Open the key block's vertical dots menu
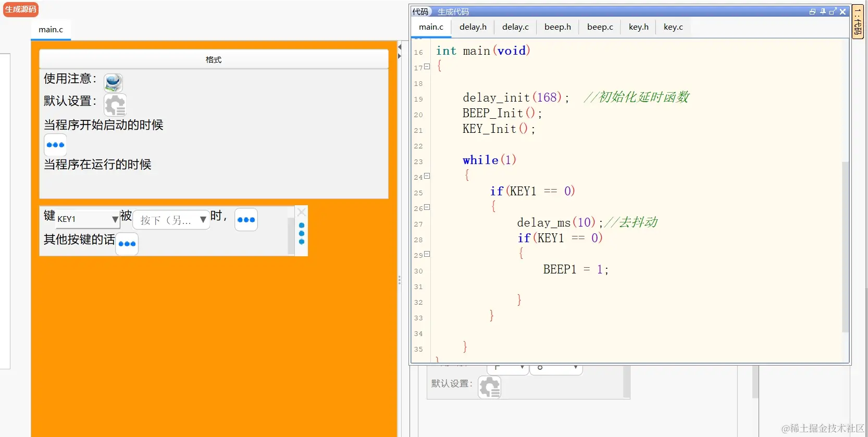Screen dimensions: 868x437 point(302,233)
